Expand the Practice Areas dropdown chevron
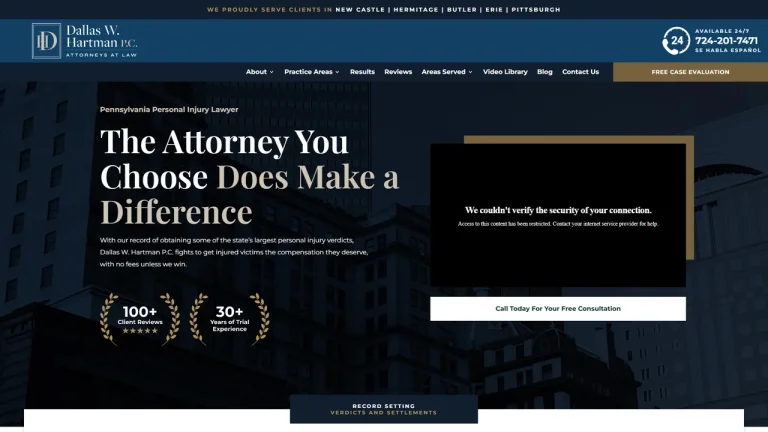The image size is (768, 432). click(x=337, y=72)
